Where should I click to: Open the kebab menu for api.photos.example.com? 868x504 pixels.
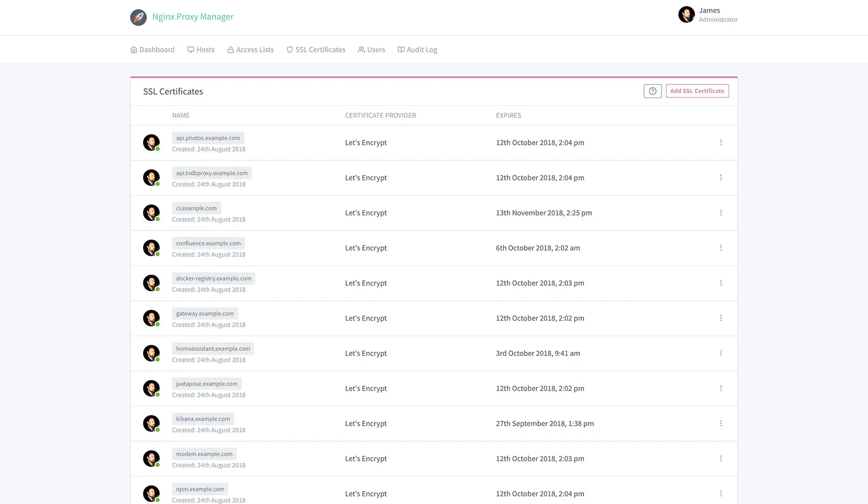pos(721,143)
